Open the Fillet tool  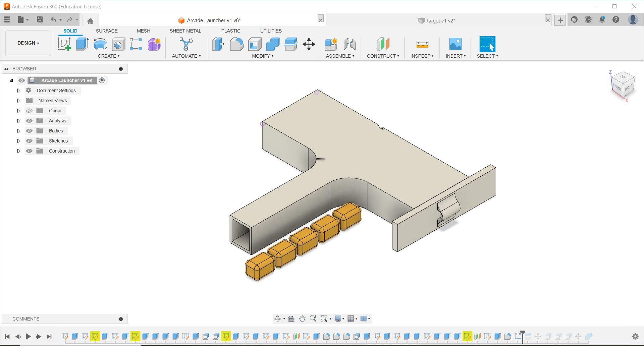(x=237, y=44)
